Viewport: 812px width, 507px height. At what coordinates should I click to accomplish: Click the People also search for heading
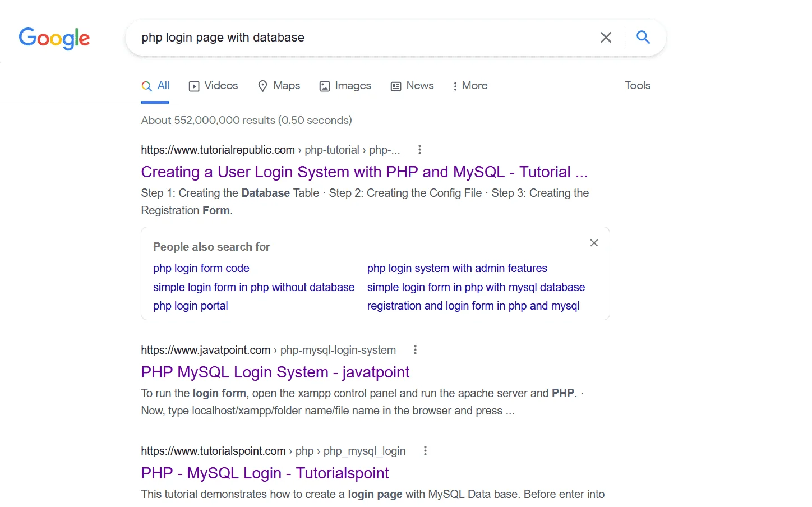[x=211, y=247]
